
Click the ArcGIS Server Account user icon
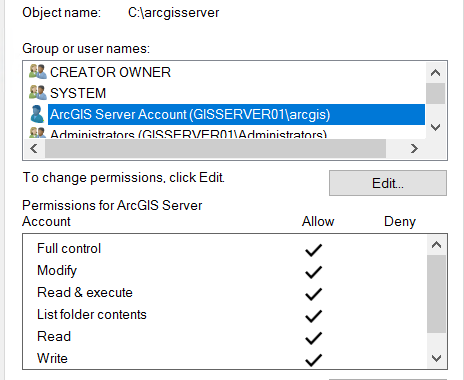(37, 114)
